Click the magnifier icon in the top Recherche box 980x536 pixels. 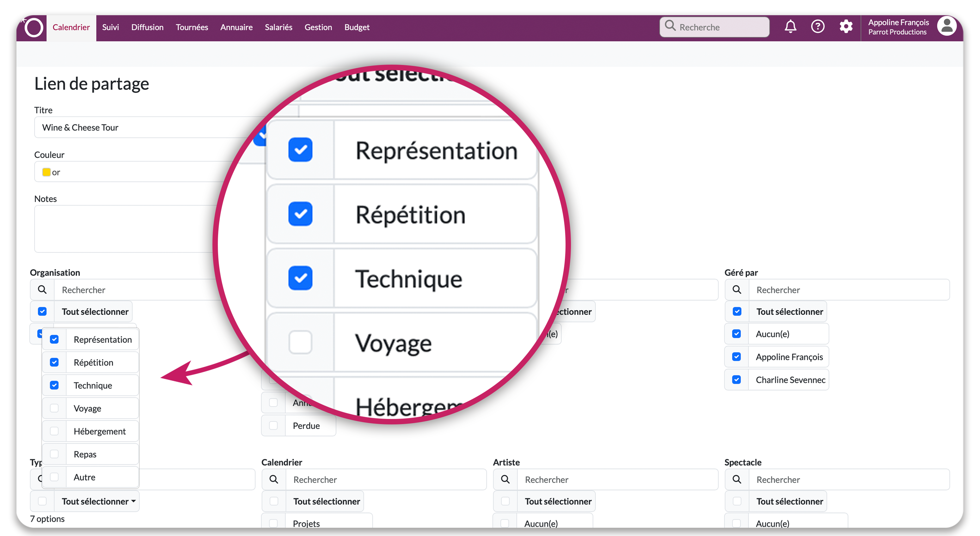(670, 26)
